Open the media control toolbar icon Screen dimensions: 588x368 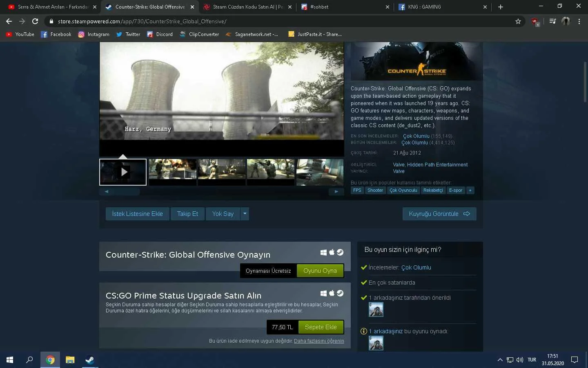[552, 21]
